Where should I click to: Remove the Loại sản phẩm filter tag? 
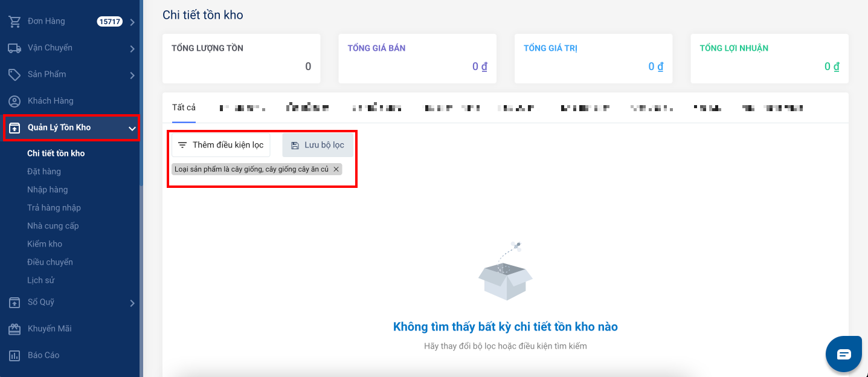tap(336, 170)
